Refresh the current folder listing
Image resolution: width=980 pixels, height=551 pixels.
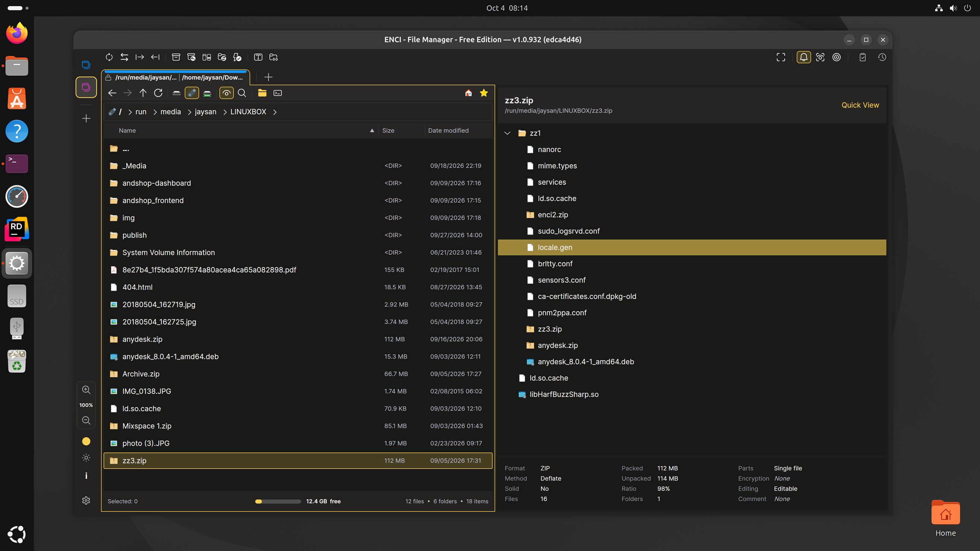(158, 93)
